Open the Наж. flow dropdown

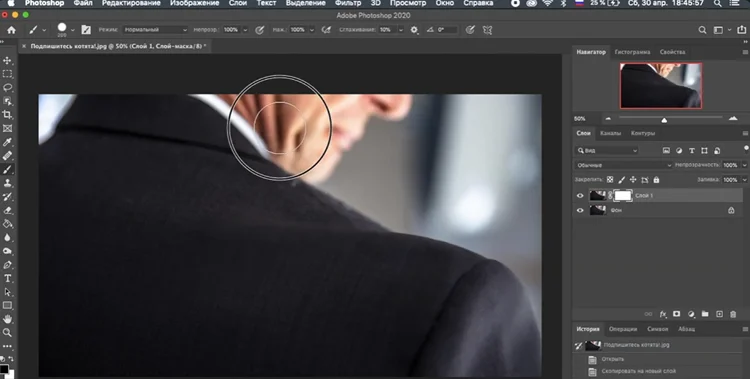tap(312, 30)
